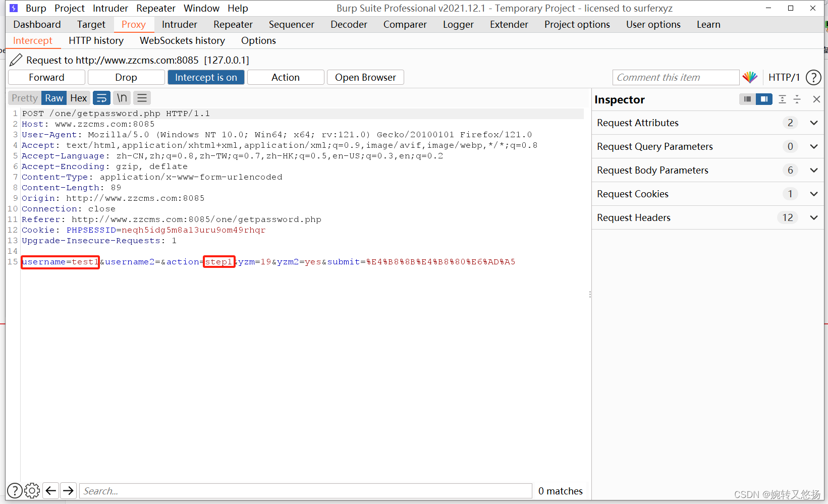Switch to the Decoder tab

click(349, 24)
